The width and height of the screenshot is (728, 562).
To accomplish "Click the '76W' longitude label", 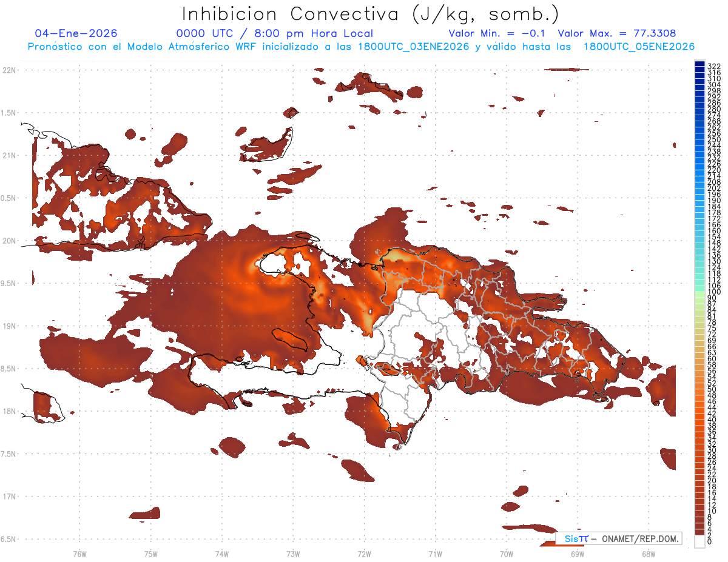I will coord(79,554).
